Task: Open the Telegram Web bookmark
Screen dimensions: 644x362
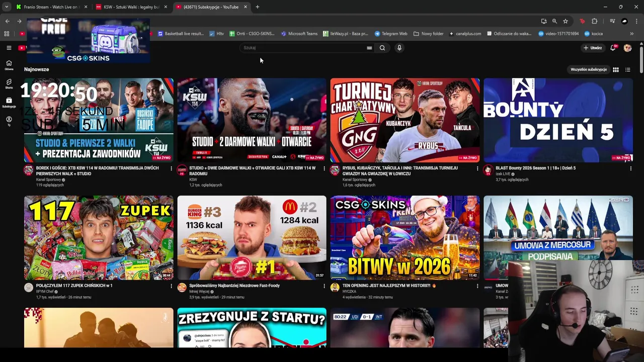Action: click(391, 34)
